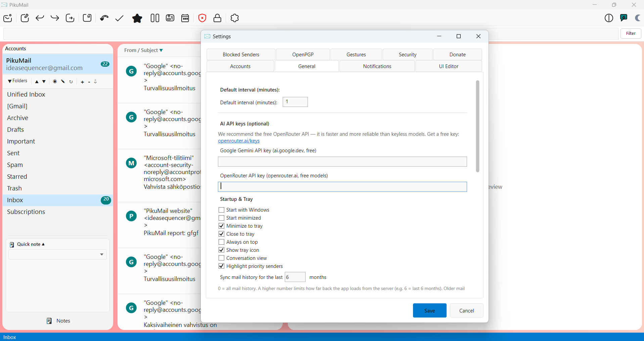Open the calendar toolbar icon
The image size is (644, 341).
(x=185, y=18)
